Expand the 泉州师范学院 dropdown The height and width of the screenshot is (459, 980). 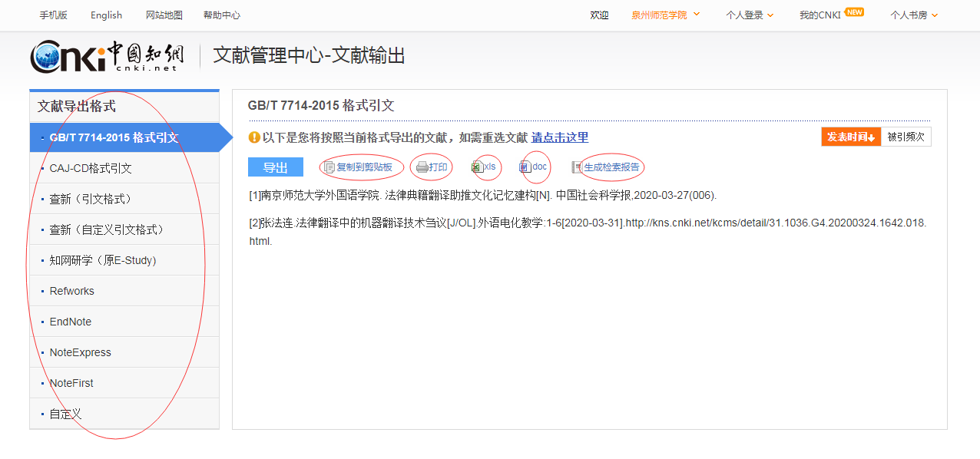click(666, 15)
